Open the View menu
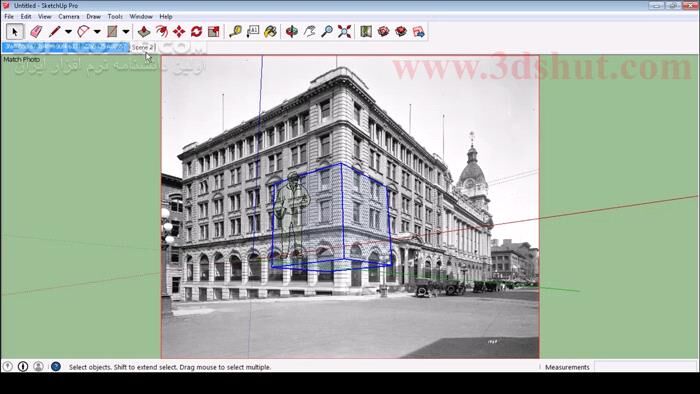700x394 pixels. [45, 17]
